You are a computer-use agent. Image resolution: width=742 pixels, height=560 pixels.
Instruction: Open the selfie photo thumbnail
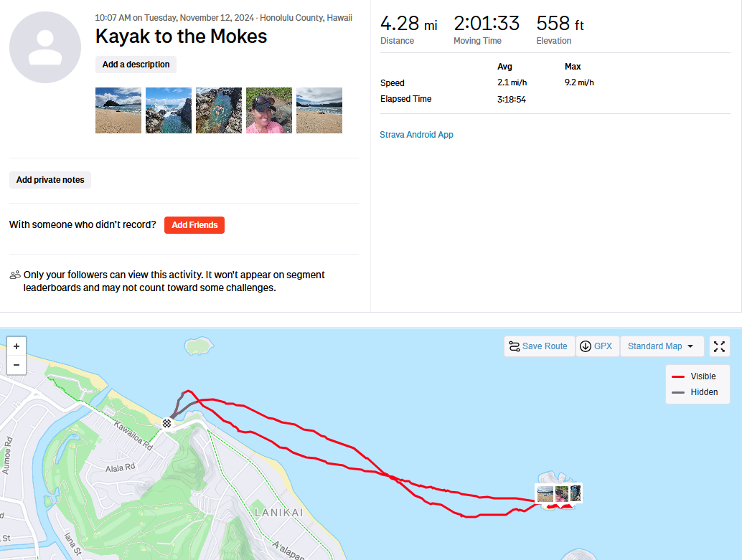click(x=269, y=110)
